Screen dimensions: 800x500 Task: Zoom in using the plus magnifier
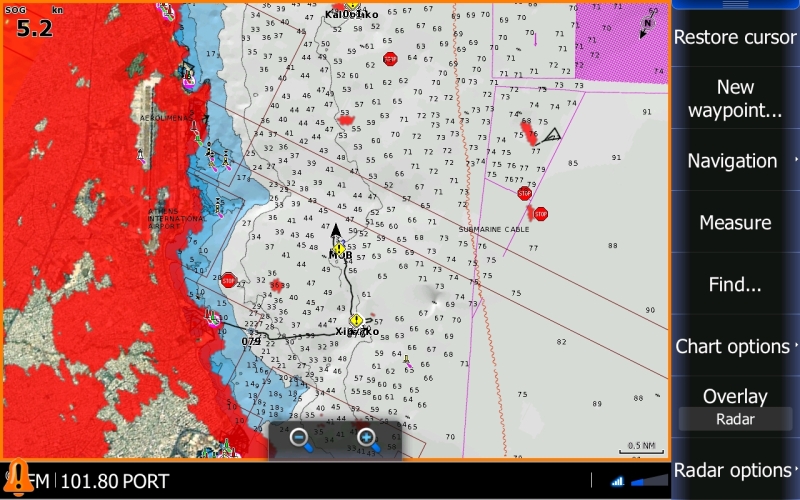pos(366,438)
